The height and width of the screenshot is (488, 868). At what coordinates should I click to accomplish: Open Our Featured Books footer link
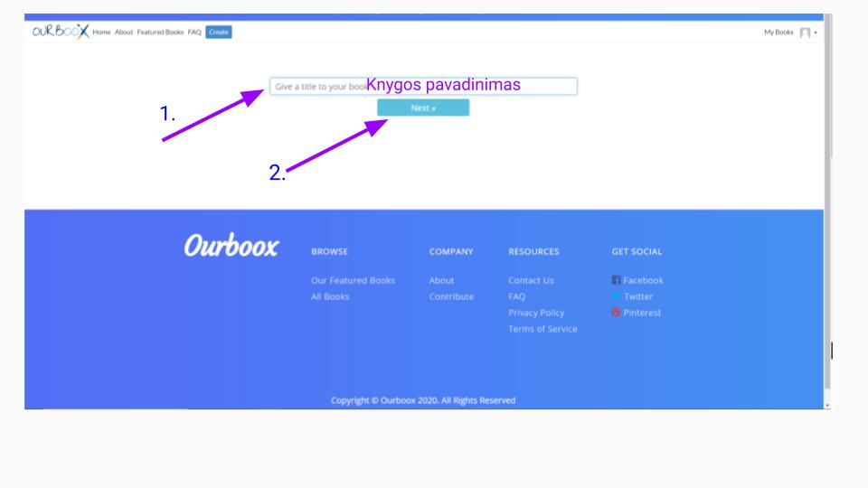[x=353, y=280]
